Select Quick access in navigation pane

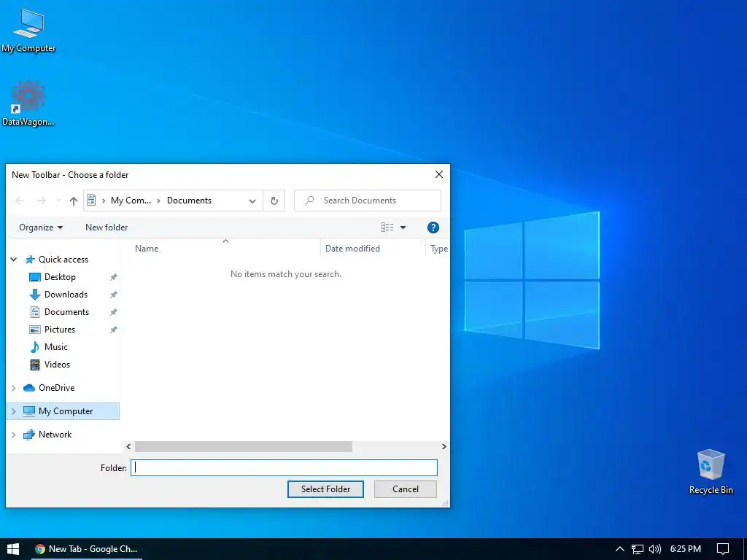(x=63, y=260)
